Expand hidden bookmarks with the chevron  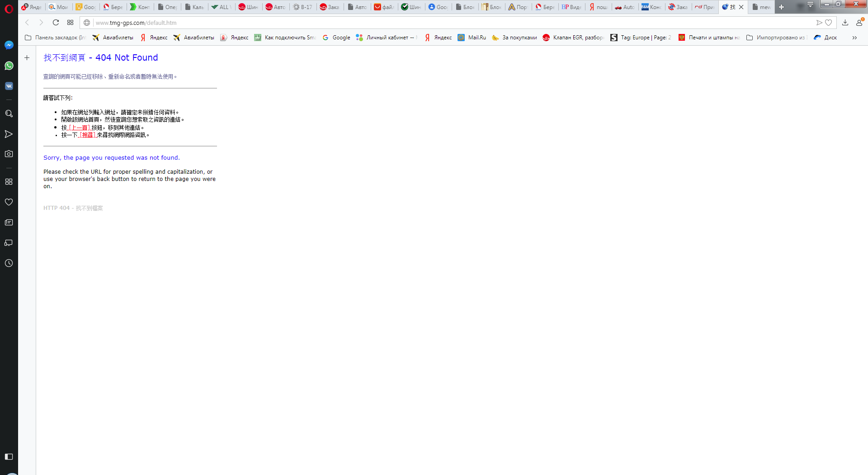854,38
